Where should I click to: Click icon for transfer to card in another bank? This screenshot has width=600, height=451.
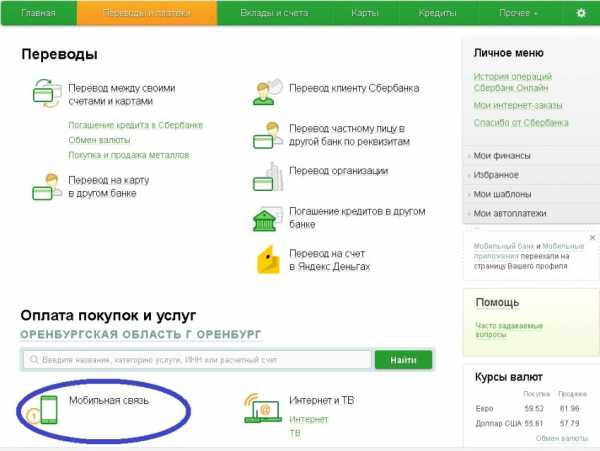tap(47, 186)
